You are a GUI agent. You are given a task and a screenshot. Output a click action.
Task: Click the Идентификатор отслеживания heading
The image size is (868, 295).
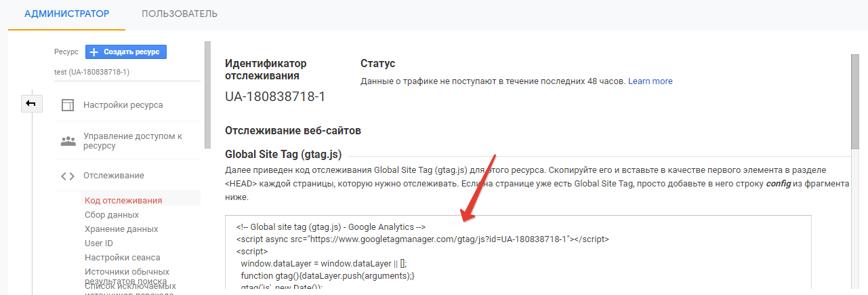(266, 69)
